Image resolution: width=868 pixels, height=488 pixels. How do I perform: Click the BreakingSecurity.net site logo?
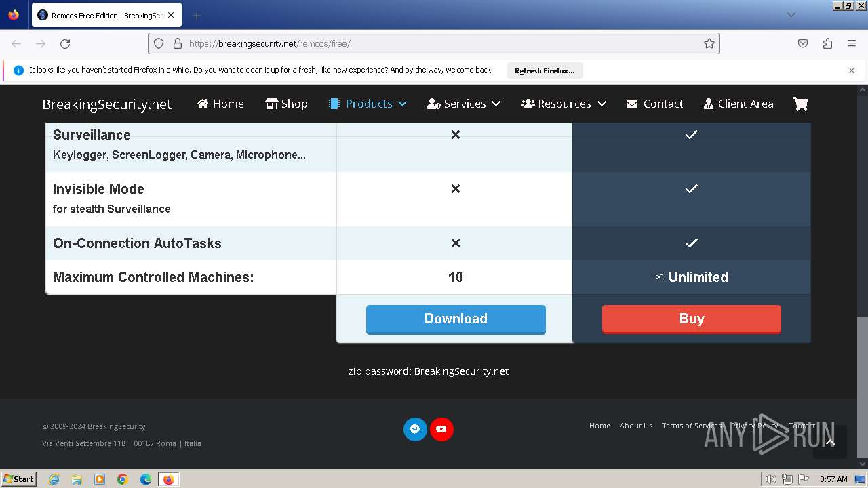[107, 104]
